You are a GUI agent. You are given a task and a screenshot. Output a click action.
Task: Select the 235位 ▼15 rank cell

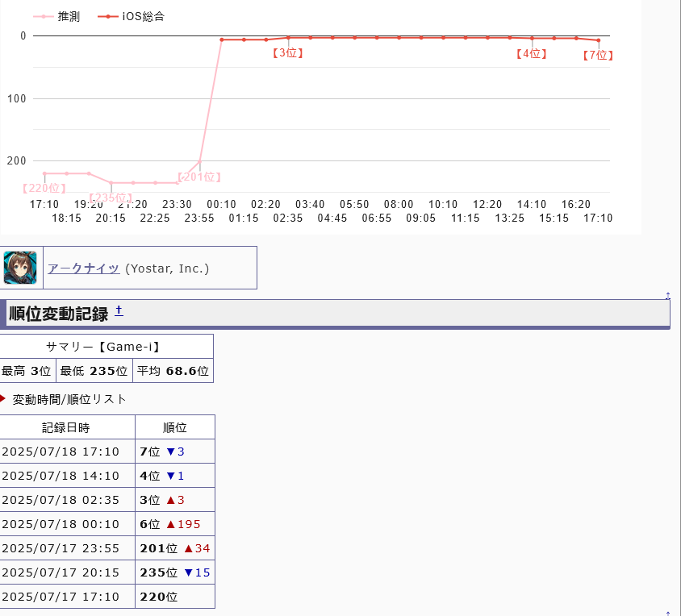coord(175,572)
